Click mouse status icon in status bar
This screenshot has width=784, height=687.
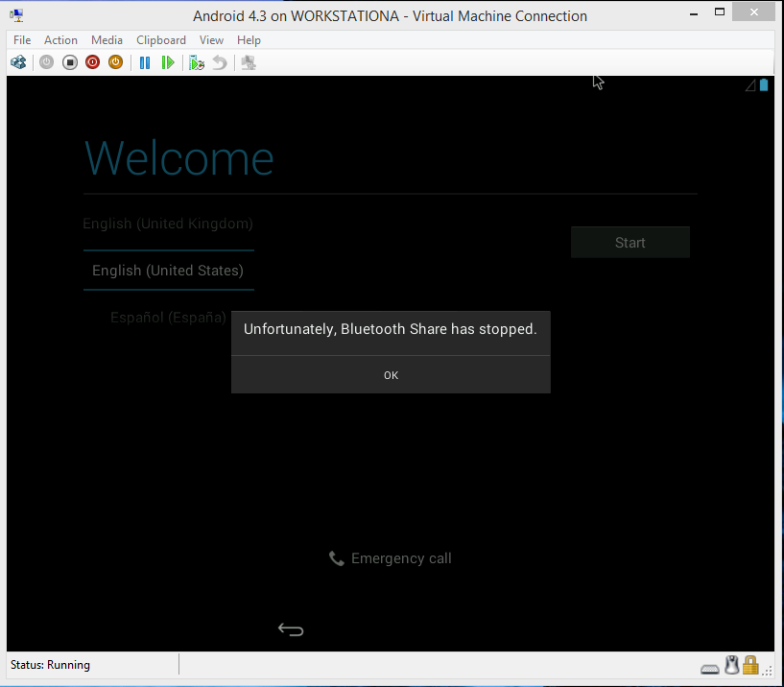point(732,665)
